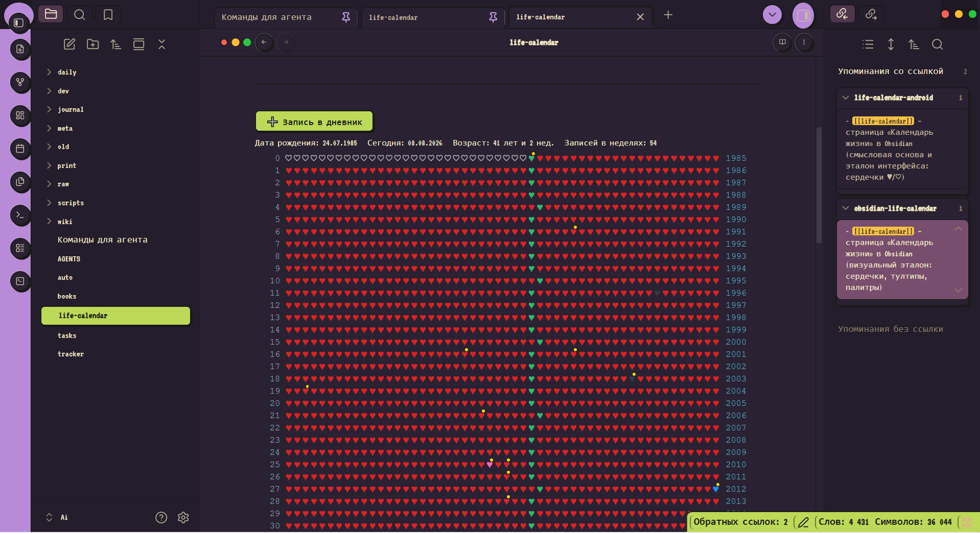This screenshot has height=533, width=980.
Task: Show more context above the obsidian-life-calendar match
Action: coord(958,229)
